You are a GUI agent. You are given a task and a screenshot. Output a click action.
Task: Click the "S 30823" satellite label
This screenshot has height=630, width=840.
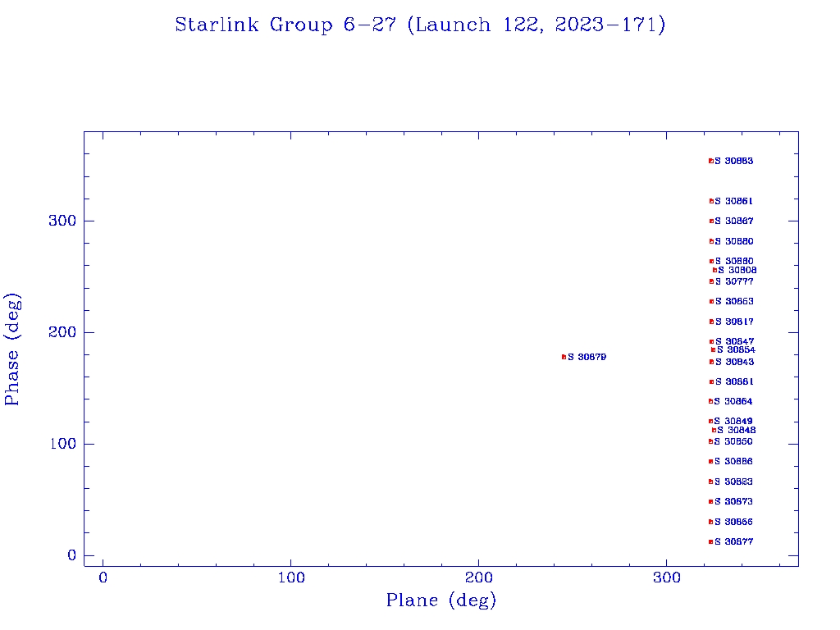click(x=733, y=482)
